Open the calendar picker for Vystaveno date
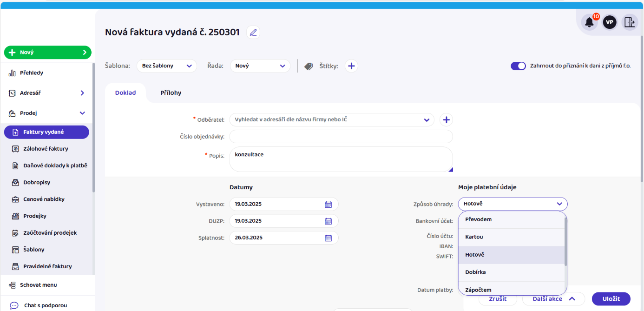 click(328, 204)
